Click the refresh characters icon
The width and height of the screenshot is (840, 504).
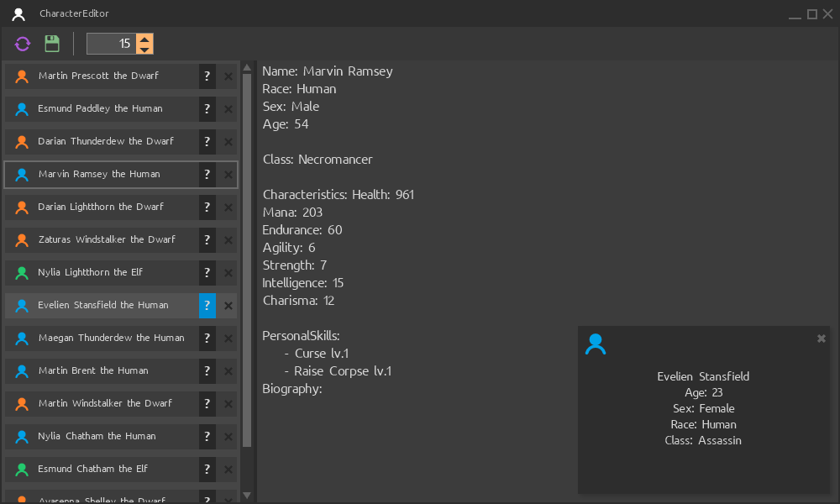pos(23,43)
